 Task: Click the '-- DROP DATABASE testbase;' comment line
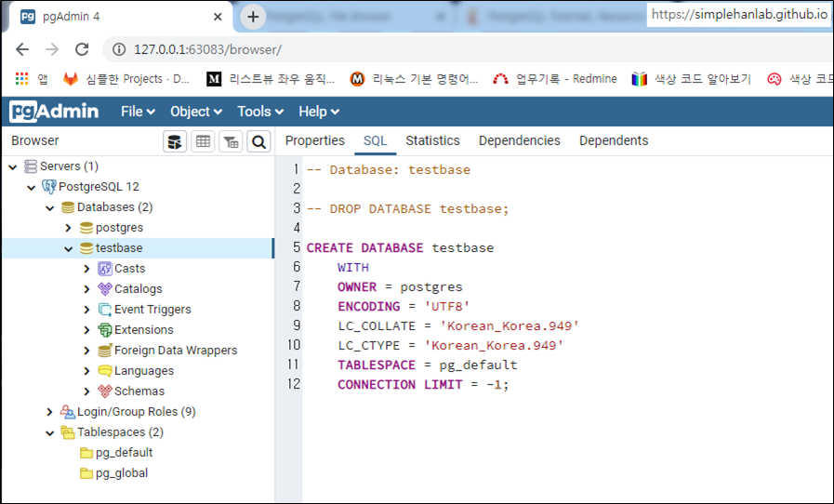407,208
